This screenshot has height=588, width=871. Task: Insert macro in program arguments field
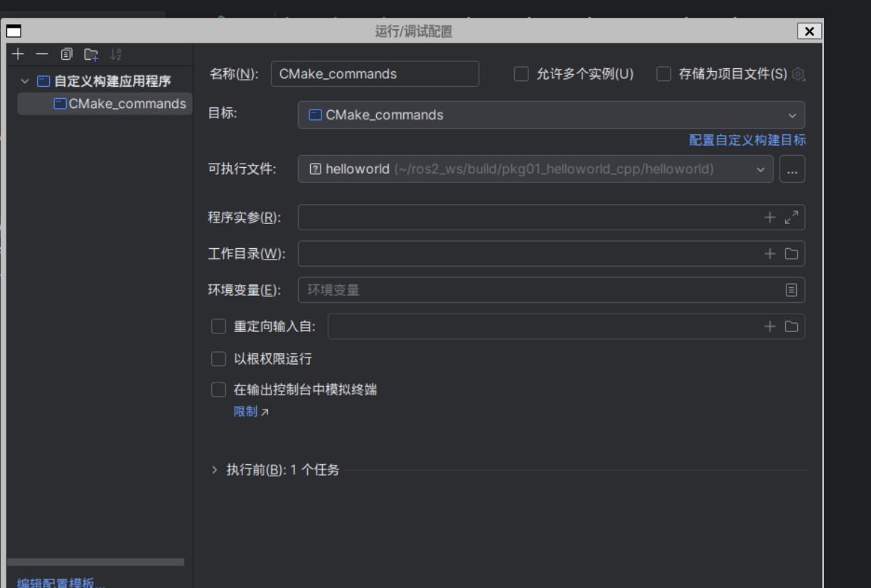coord(770,218)
